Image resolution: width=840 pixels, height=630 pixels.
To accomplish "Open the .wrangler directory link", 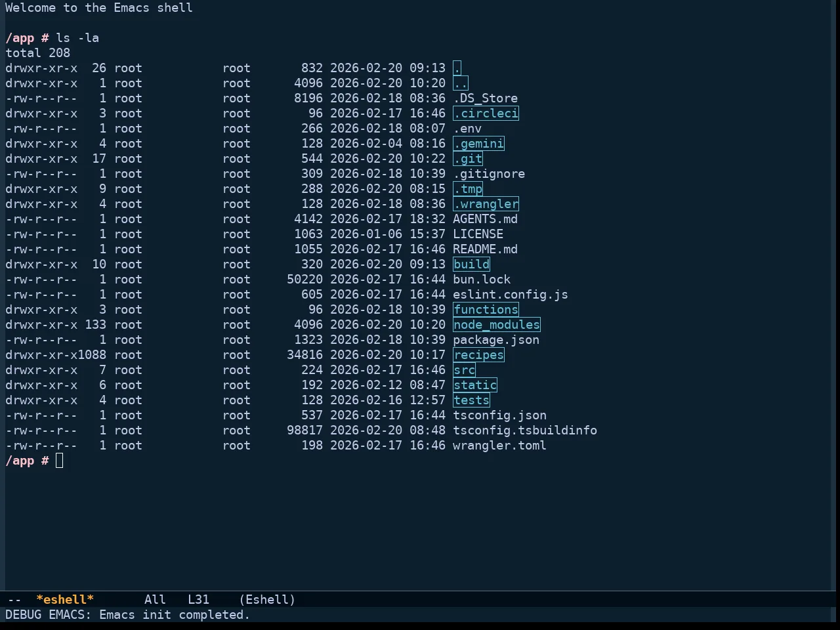I will point(486,204).
